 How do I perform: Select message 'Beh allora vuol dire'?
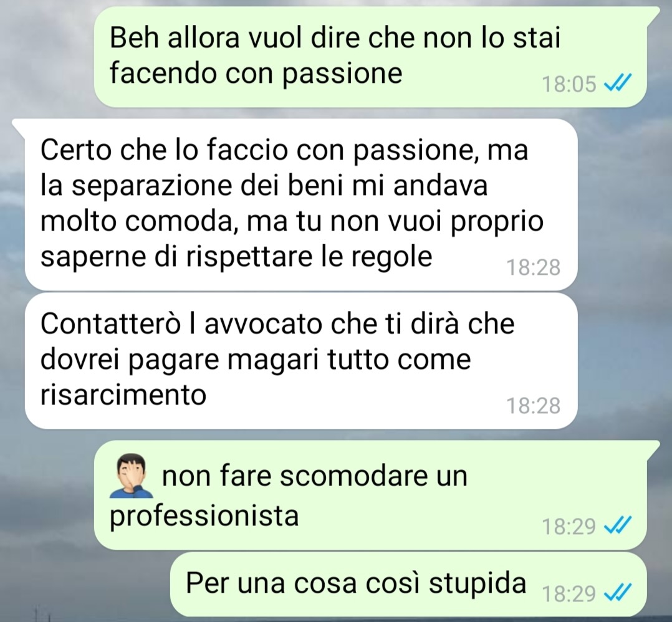pos(370,57)
